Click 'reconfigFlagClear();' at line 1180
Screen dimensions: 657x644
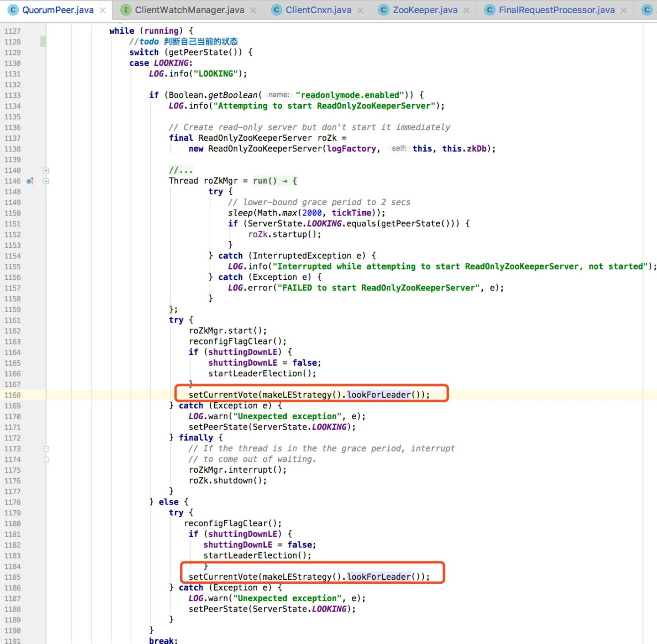pyautogui.click(x=233, y=523)
